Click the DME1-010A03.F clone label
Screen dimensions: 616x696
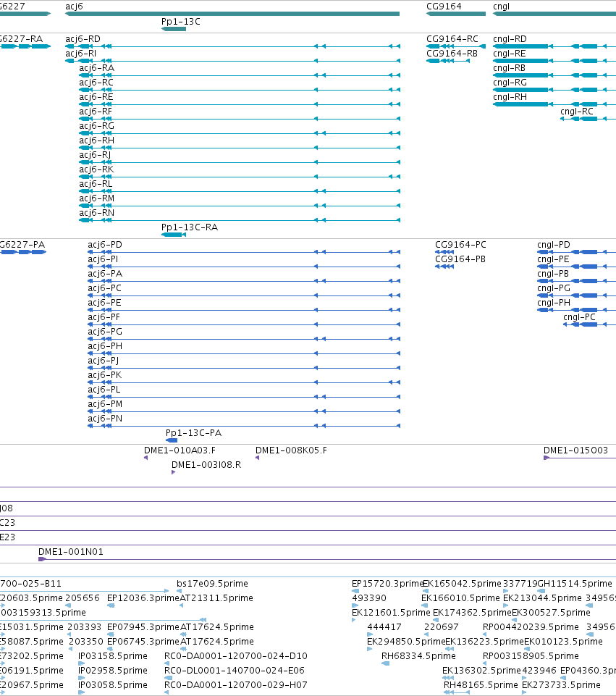[x=180, y=450]
